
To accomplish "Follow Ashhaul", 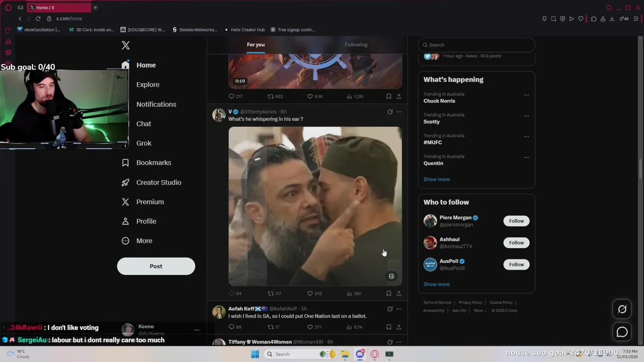I will click(x=516, y=243).
